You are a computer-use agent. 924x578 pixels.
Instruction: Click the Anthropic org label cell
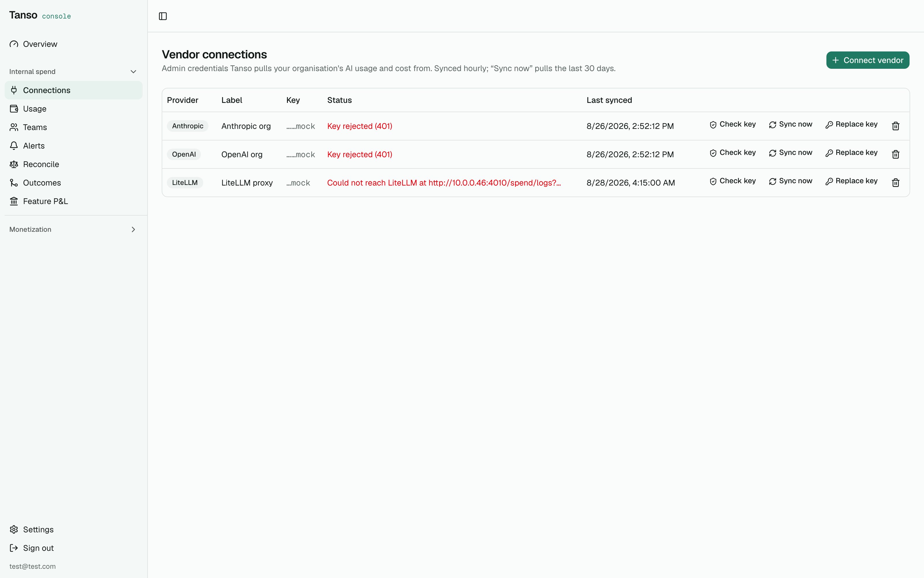246,126
